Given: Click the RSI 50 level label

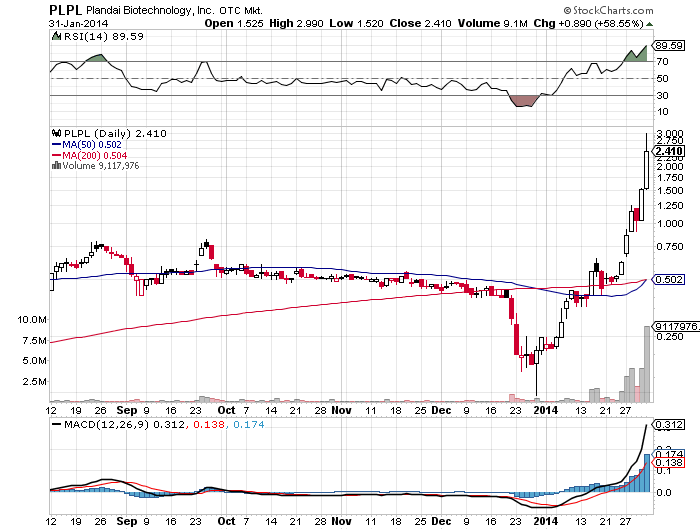Looking at the screenshot, I should pos(662,79).
